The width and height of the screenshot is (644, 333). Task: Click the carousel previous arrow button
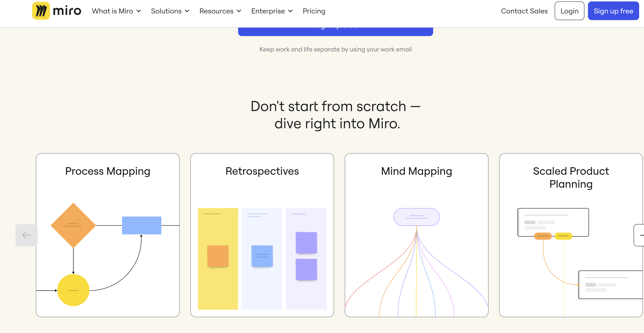(x=27, y=235)
